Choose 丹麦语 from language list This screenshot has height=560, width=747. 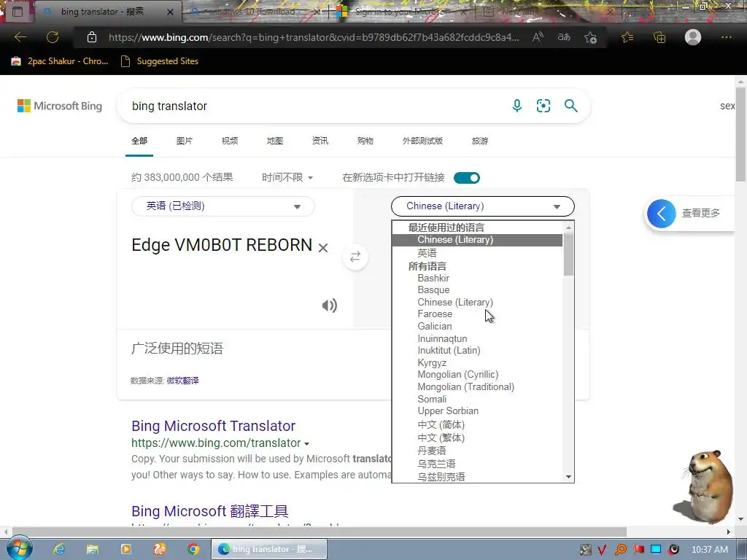click(432, 451)
